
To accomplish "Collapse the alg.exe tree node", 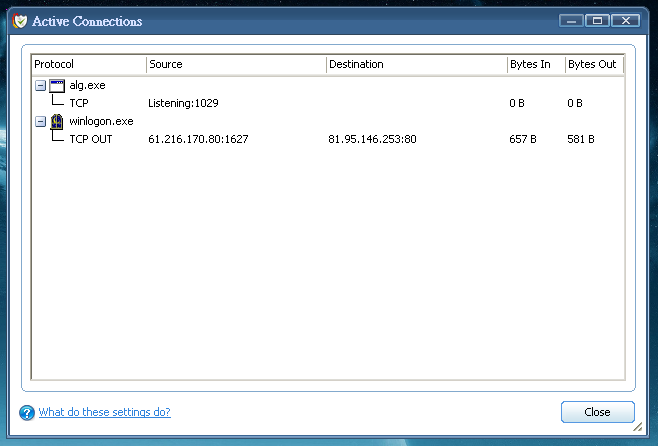I will [40, 86].
